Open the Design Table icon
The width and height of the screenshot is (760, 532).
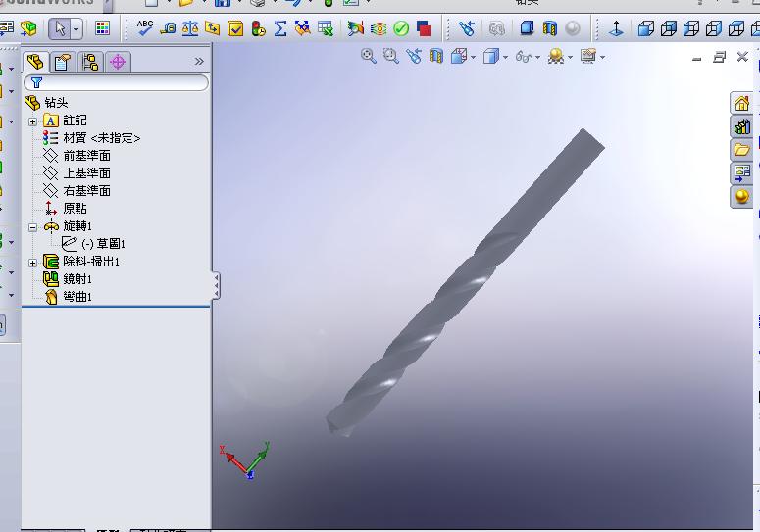pos(326,28)
